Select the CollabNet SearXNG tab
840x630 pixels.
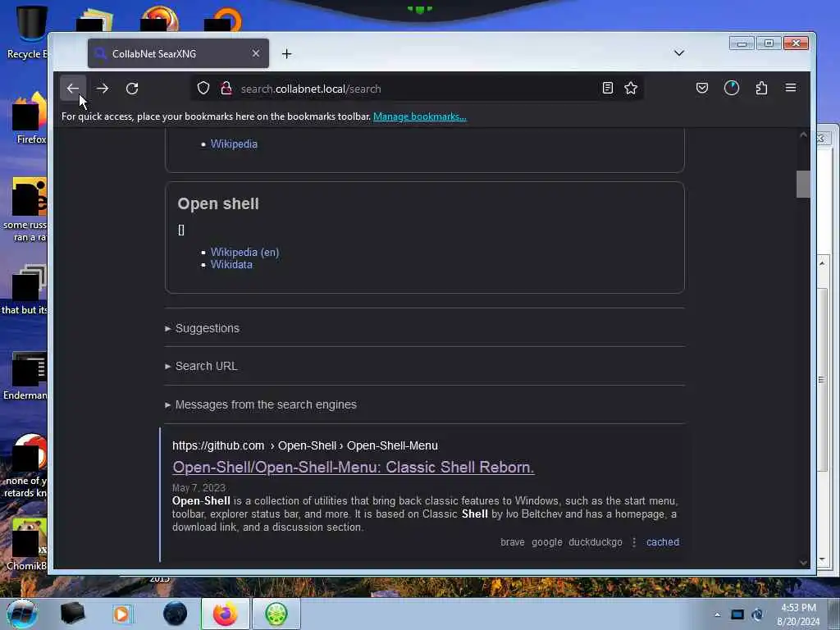(178, 53)
